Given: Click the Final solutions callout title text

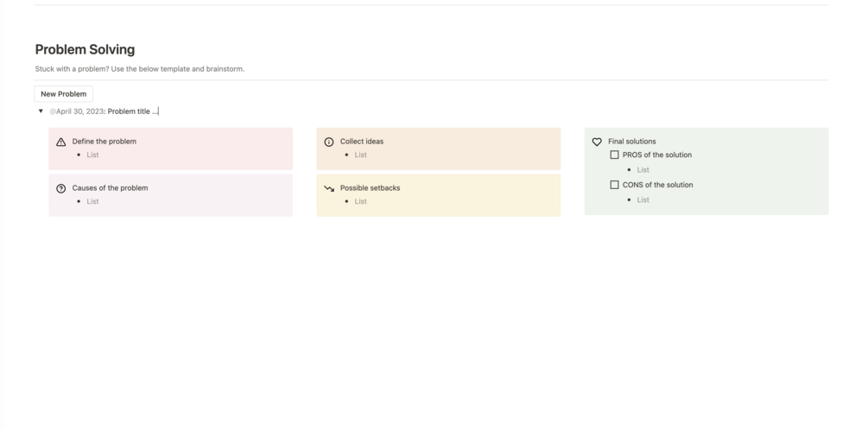Looking at the screenshot, I should click(631, 142).
